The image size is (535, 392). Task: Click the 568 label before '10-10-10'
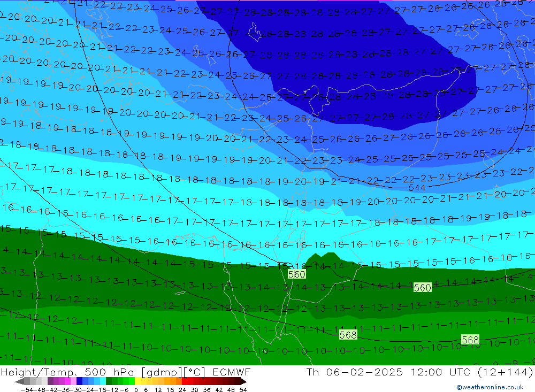coord(470,340)
